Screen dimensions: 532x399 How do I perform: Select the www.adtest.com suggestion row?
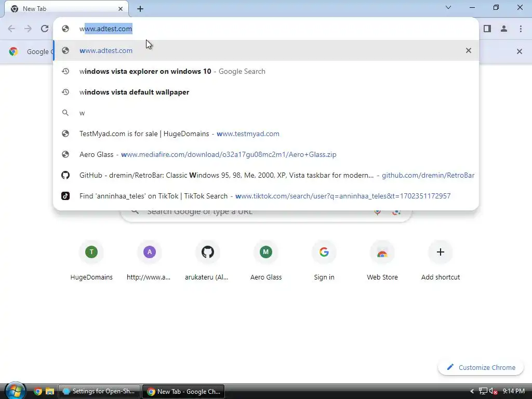pyautogui.click(x=266, y=50)
